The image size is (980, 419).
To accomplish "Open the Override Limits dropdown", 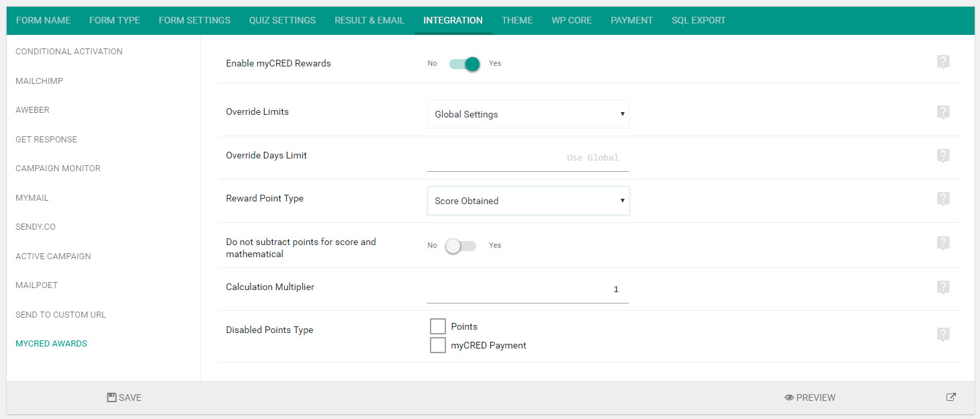I will (528, 114).
